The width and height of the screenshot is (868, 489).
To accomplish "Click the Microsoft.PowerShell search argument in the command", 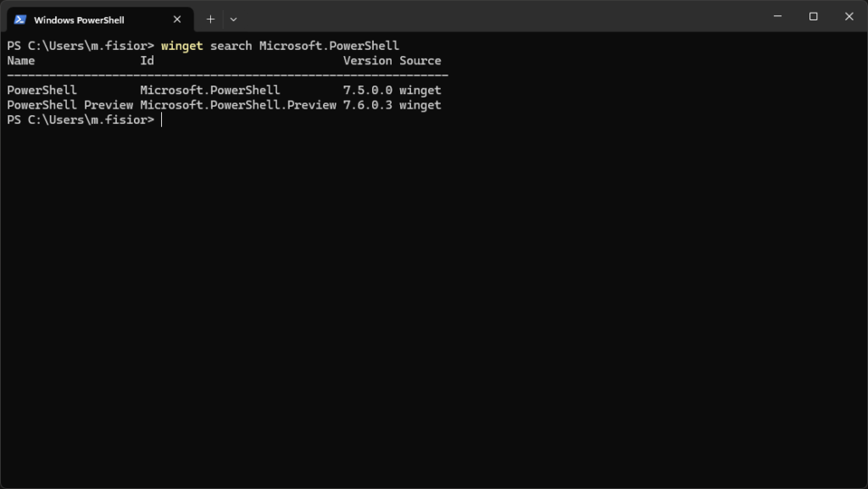I will [x=329, y=46].
